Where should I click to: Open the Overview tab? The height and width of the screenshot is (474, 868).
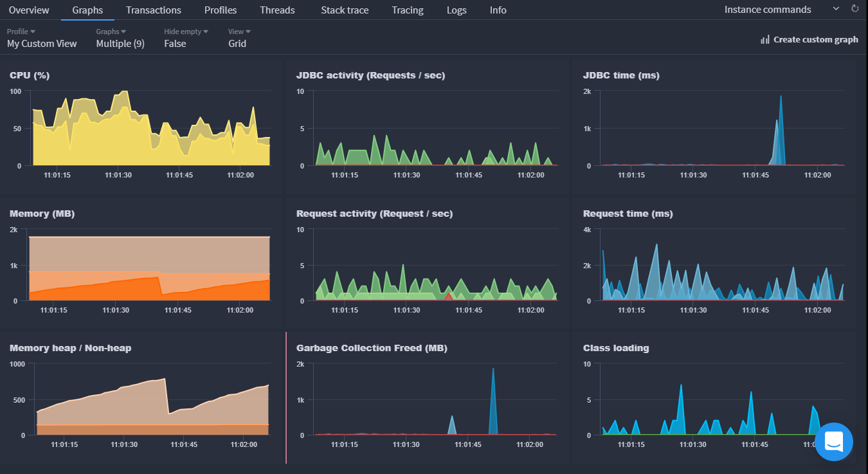pos(29,10)
